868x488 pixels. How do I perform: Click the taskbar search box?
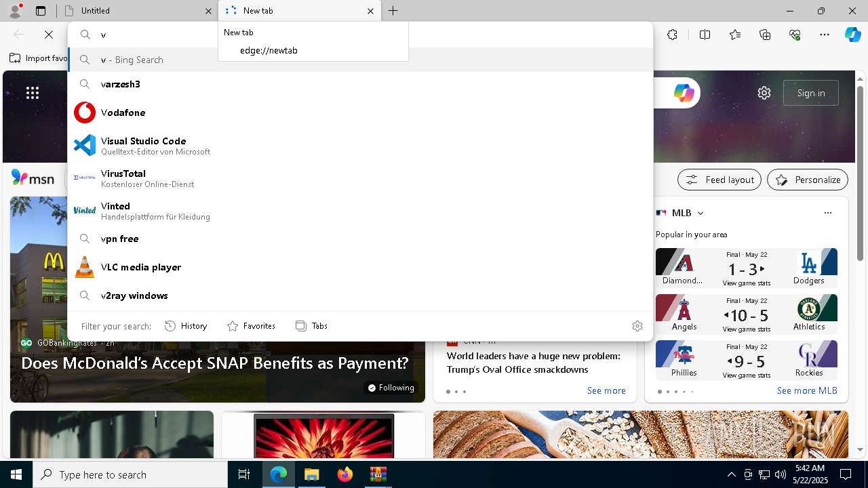click(130, 474)
